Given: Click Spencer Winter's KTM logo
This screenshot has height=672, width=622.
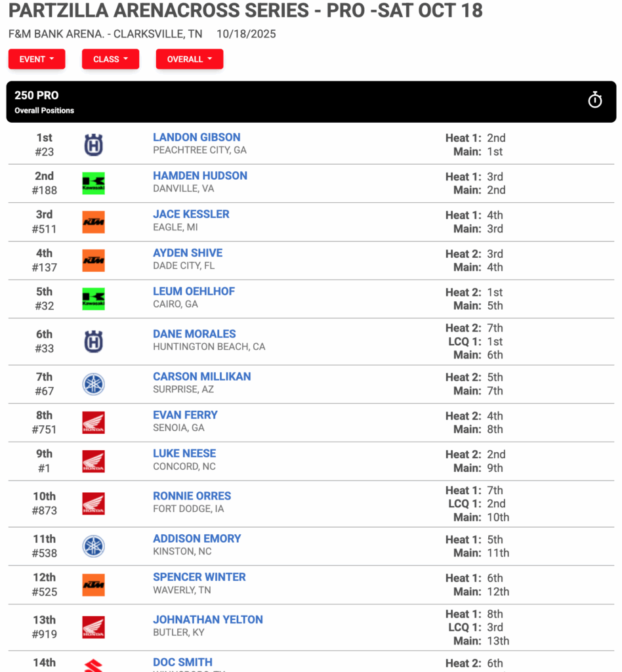Looking at the screenshot, I should tap(93, 585).
